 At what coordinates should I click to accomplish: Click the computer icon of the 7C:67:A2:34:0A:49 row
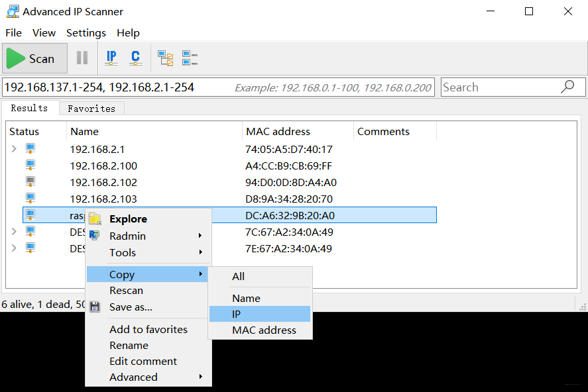[30, 231]
